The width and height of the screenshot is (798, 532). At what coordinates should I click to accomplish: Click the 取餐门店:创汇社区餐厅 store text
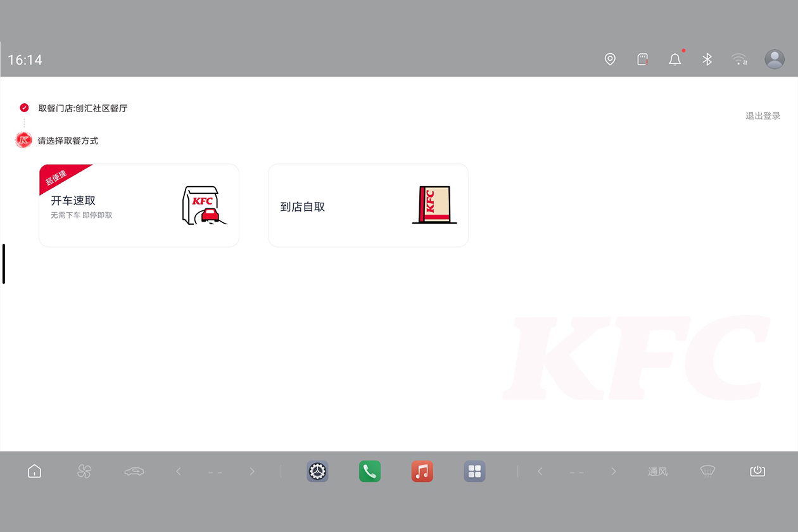click(83, 108)
